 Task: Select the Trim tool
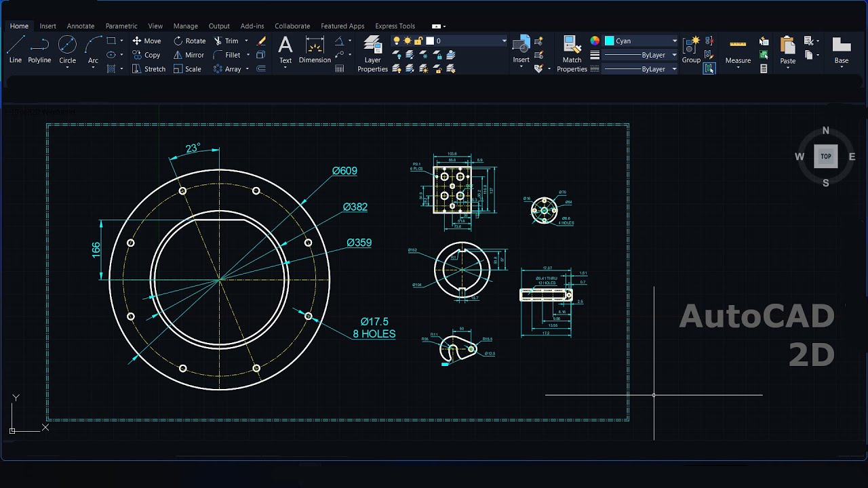coord(226,41)
